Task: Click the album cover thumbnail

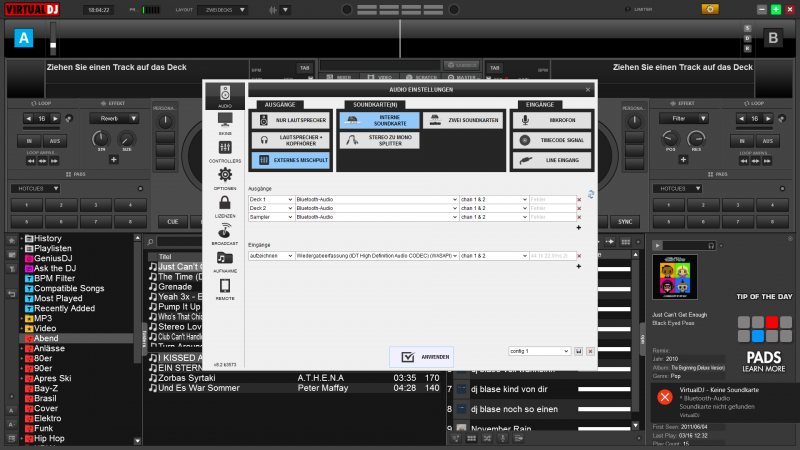Action: click(674, 277)
